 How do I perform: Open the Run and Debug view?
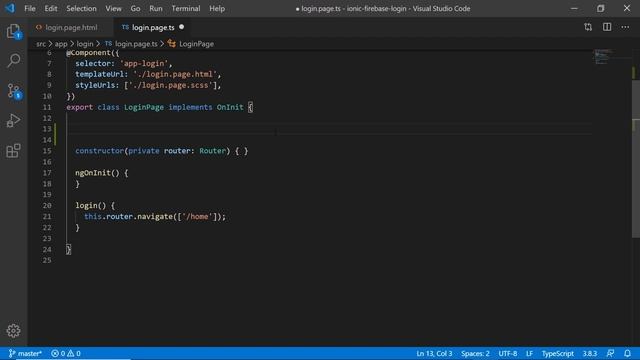point(13,121)
